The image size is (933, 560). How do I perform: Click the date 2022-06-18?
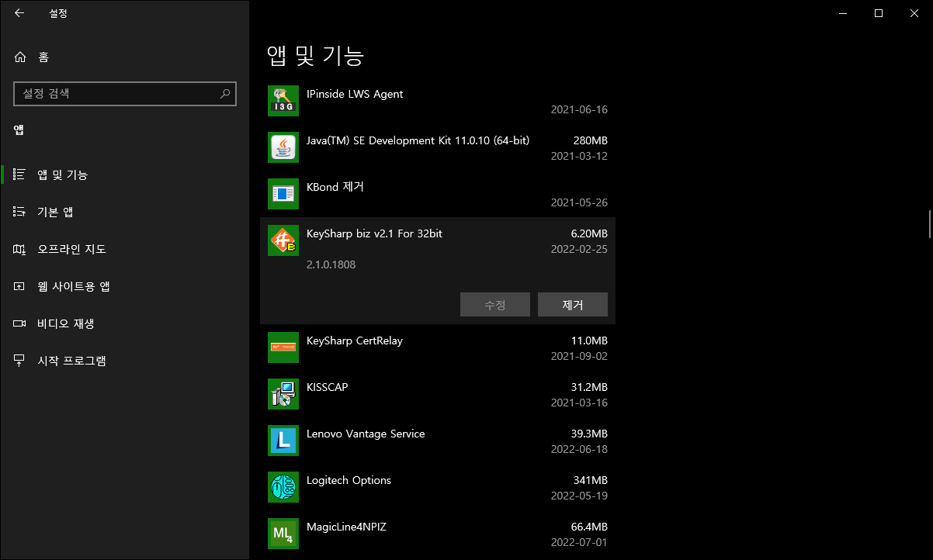point(579,449)
